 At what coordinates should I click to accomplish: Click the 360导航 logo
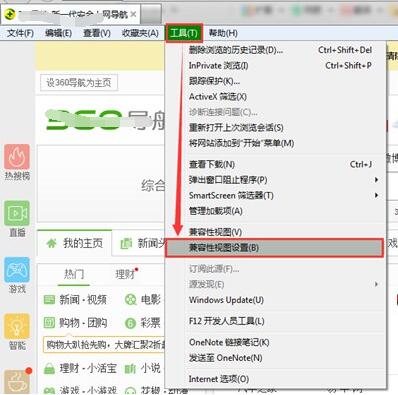[105, 120]
